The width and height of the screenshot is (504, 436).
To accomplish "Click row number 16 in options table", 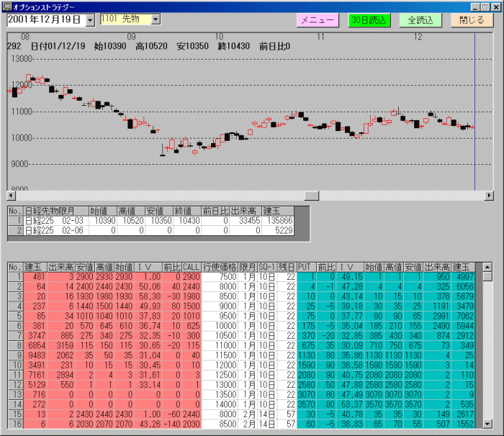I will 15,424.
